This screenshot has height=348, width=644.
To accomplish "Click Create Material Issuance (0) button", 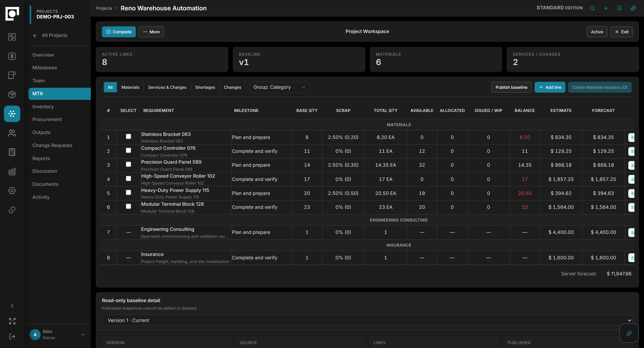I will (600, 87).
